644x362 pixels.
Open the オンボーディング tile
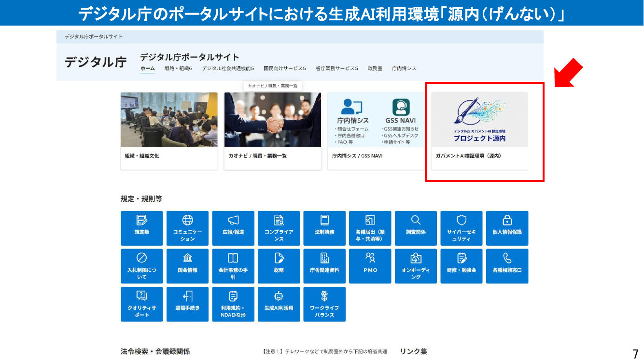coord(416,266)
